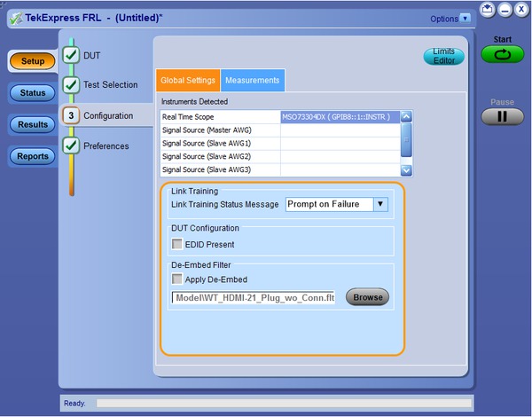This screenshot has height=417, width=532.
Task: Open the Limits Editor
Action: tap(443, 56)
